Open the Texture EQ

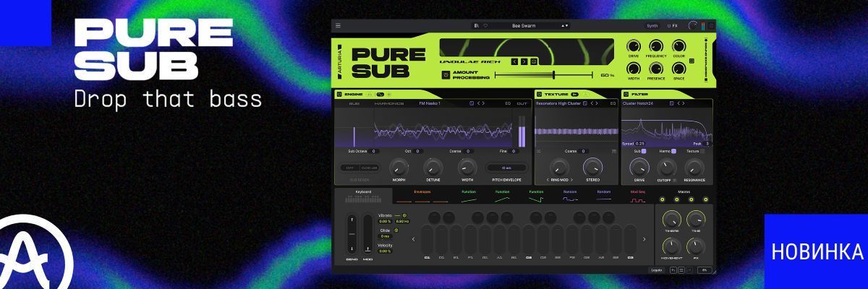point(613,103)
